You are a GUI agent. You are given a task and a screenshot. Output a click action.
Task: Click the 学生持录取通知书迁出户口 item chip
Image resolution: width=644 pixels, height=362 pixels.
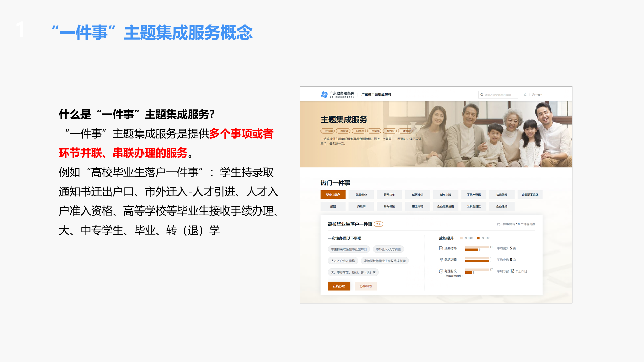(349, 249)
